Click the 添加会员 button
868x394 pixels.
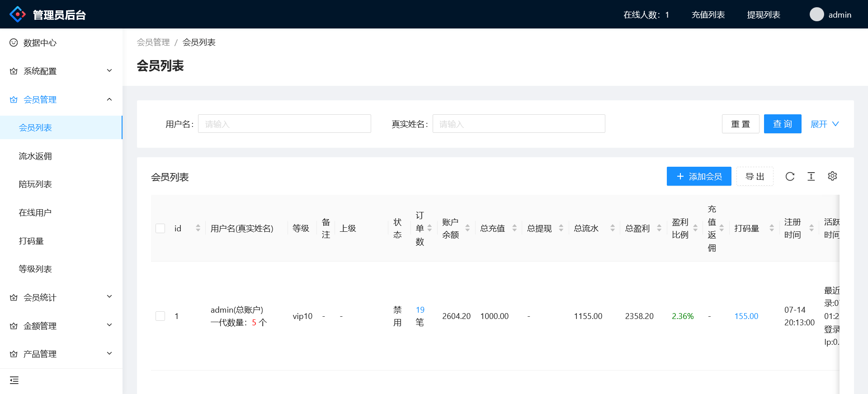(x=698, y=177)
